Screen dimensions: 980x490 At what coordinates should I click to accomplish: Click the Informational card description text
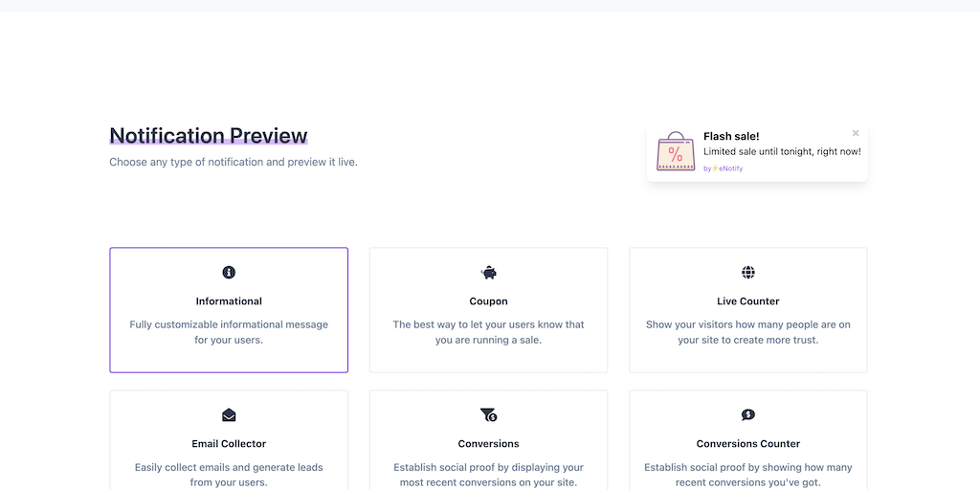point(229,332)
